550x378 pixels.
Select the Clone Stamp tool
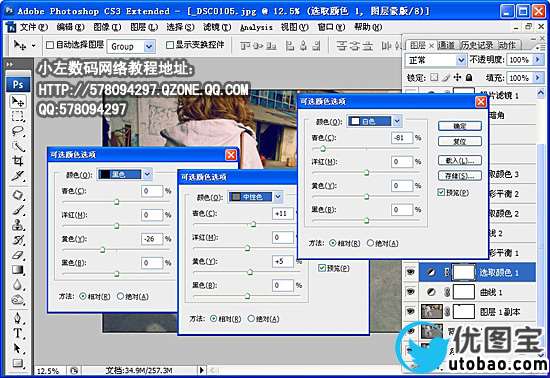(18, 225)
